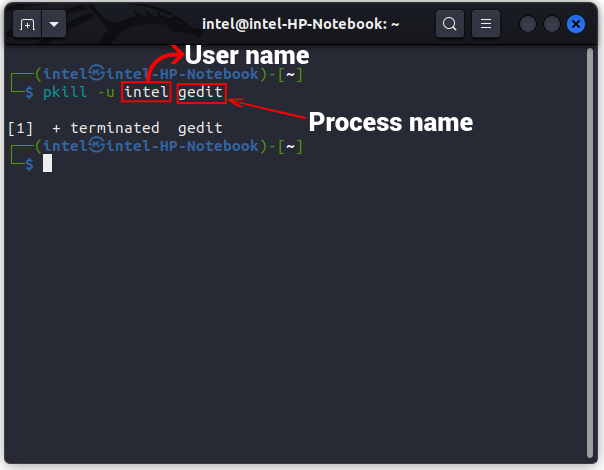The width and height of the screenshot is (604, 470).
Task: Open the terminal search tool
Action: [451, 24]
